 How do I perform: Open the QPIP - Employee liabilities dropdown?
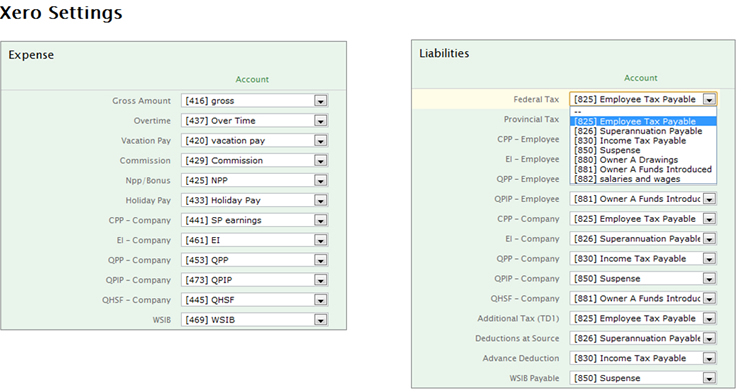pyautogui.click(x=643, y=199)
